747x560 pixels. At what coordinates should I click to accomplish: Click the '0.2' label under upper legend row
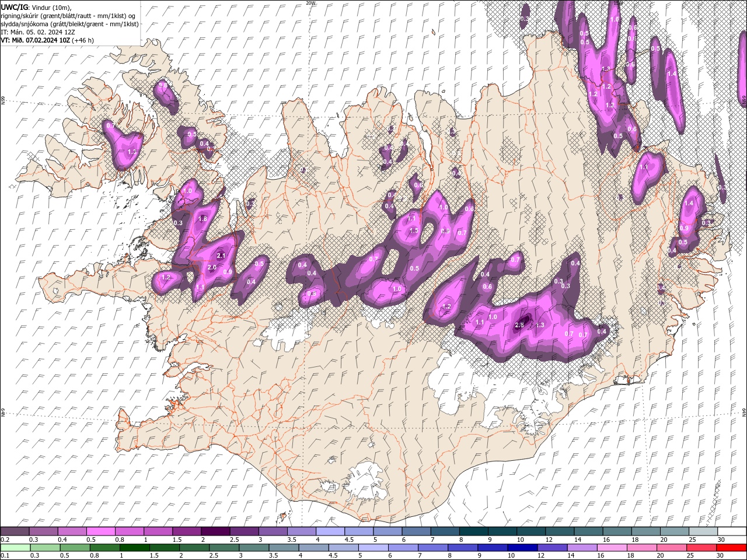(x=5, y=540)
